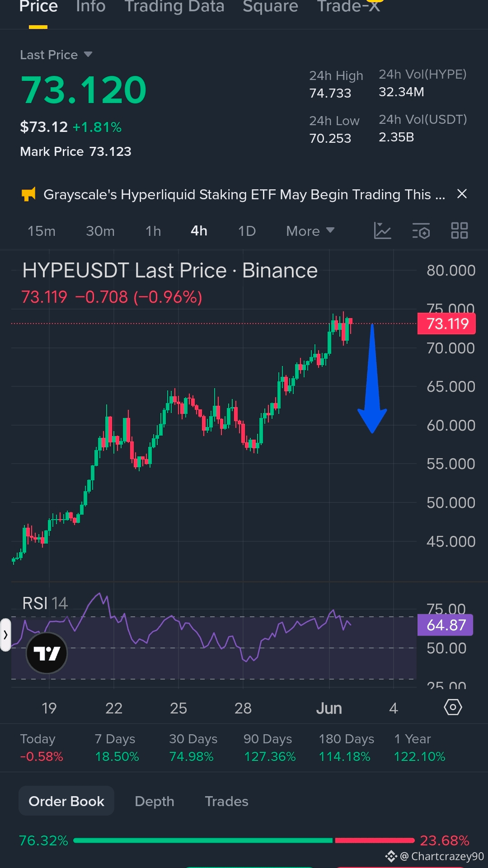Tap the 24h Vol(USDT) 2.35B value
Viewport: 488px width, 868px height.
[396, 137]
